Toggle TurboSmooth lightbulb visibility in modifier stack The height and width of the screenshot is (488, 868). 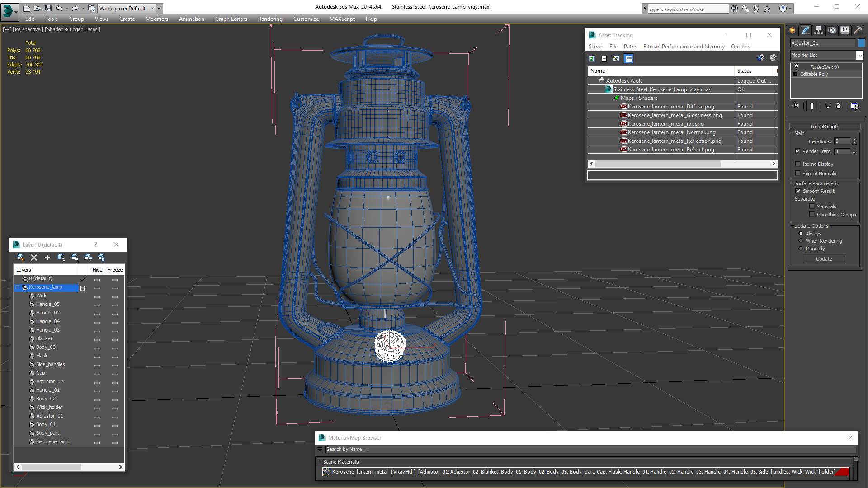point(797,66)
